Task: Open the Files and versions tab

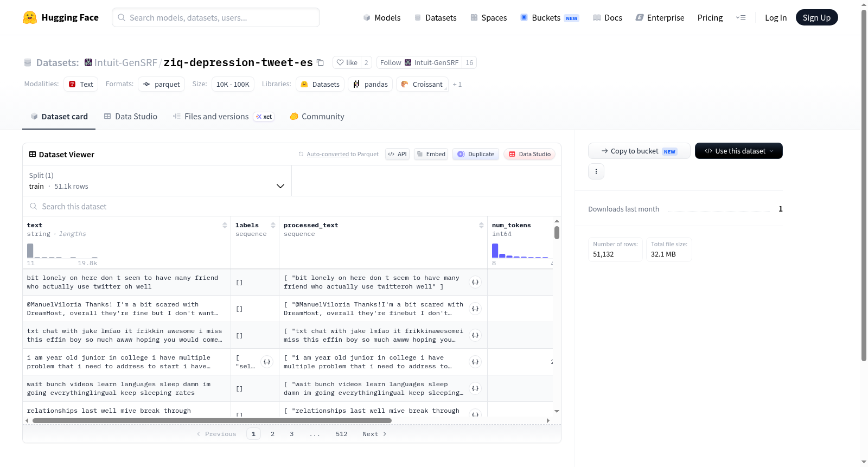Action: click(x=223, y=116)
